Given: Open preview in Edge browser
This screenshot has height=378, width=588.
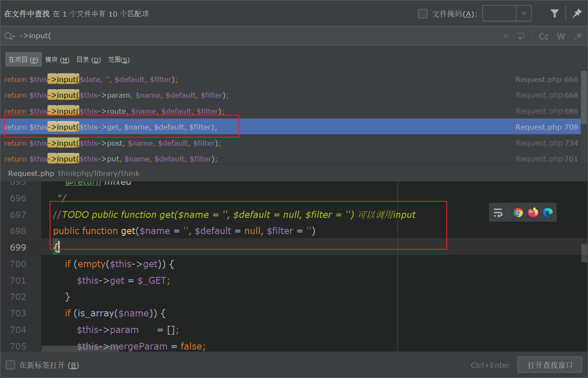Looking at the screenshot, I should 548,213.
